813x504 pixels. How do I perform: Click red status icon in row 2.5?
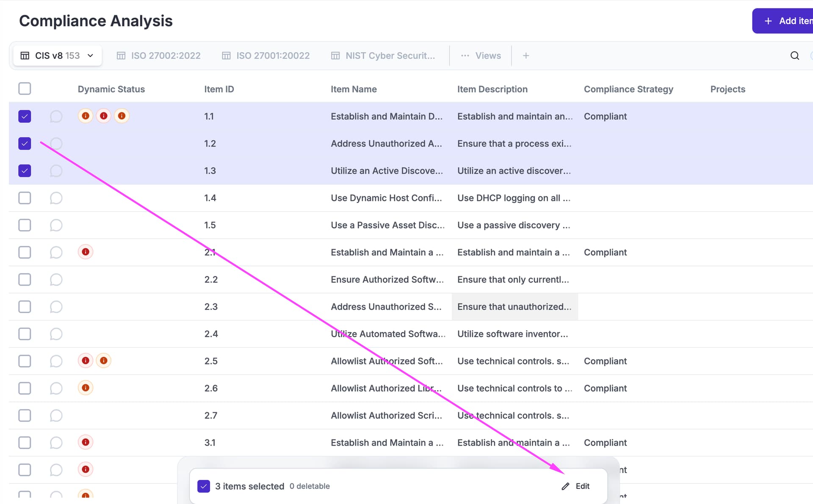pyautogui.click(x=86, y=361)
